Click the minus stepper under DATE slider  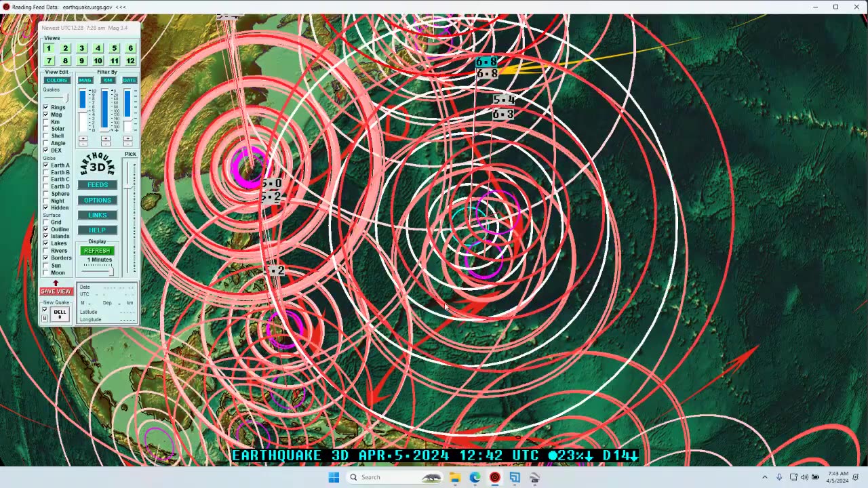pyautogui.click(x=128, y=144)
